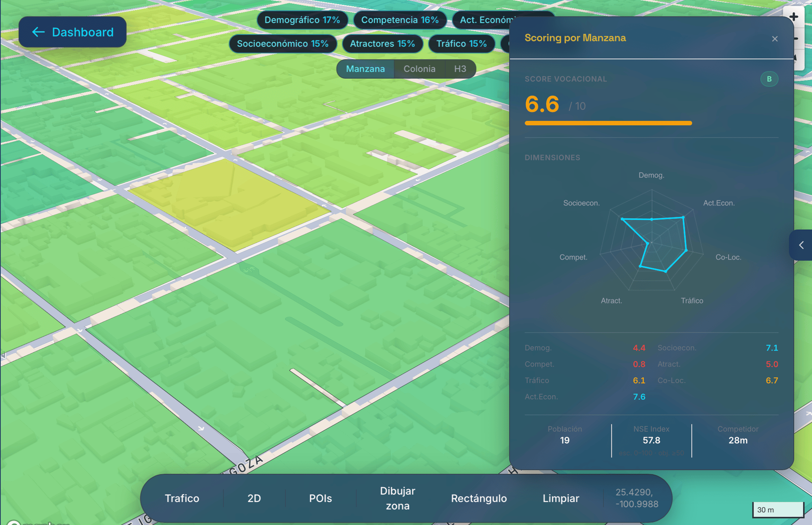Toggle POIs display on map
This screenshot has width=812, height=525.
pyautogui.click(x=320, y=498)
